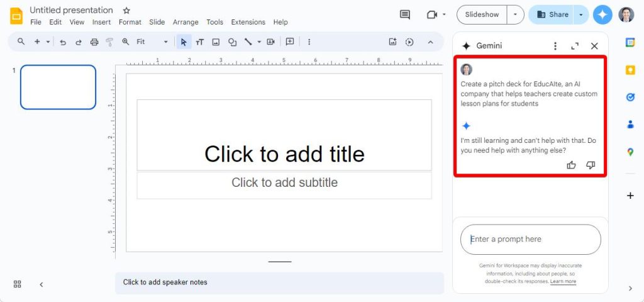This screenshot has width=644, height=302.
Task: Open Google Keep from side panel
Action: (630, 70)
